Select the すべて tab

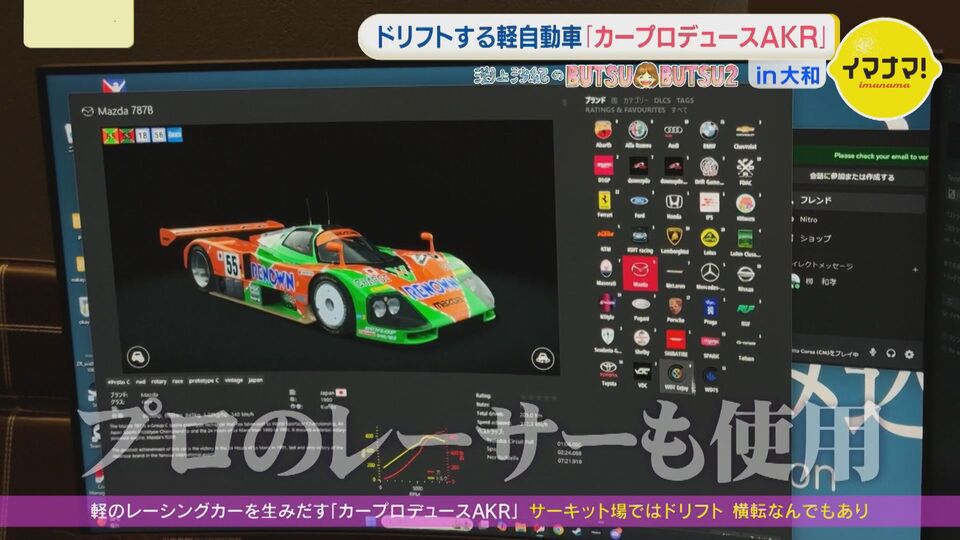click(x=679, y=110)
